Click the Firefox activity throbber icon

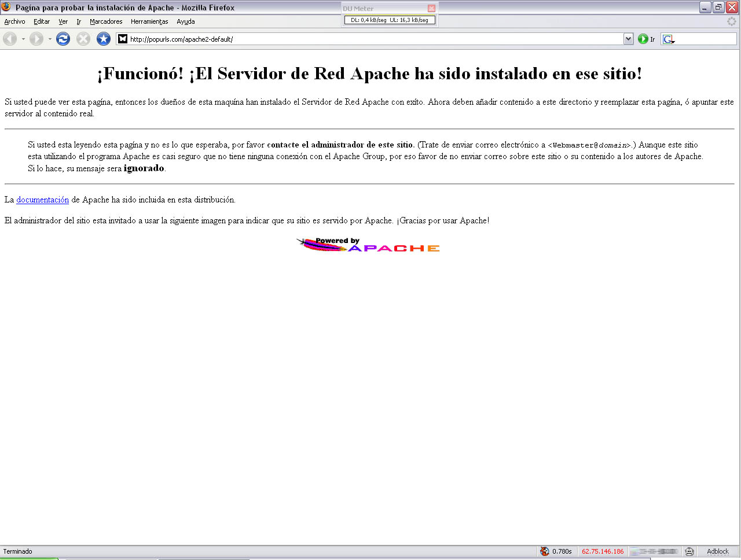(x=732, y=21)
